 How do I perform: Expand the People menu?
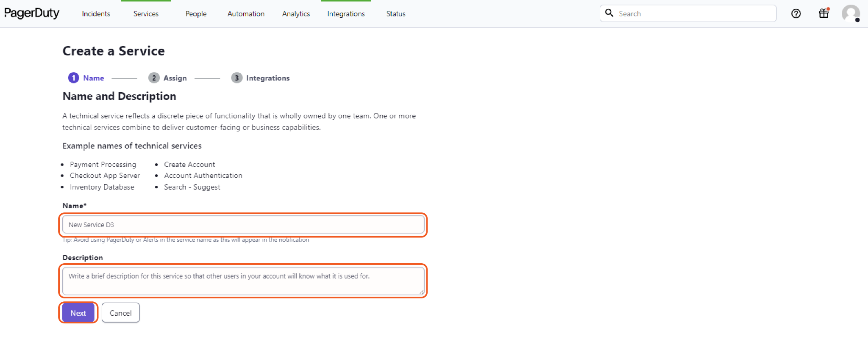(x=196, y=14)
